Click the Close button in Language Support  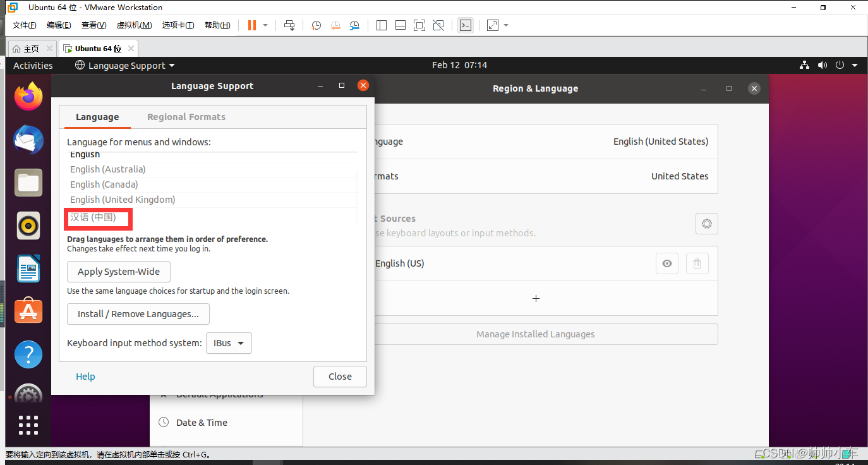click(x=340, y=377)
